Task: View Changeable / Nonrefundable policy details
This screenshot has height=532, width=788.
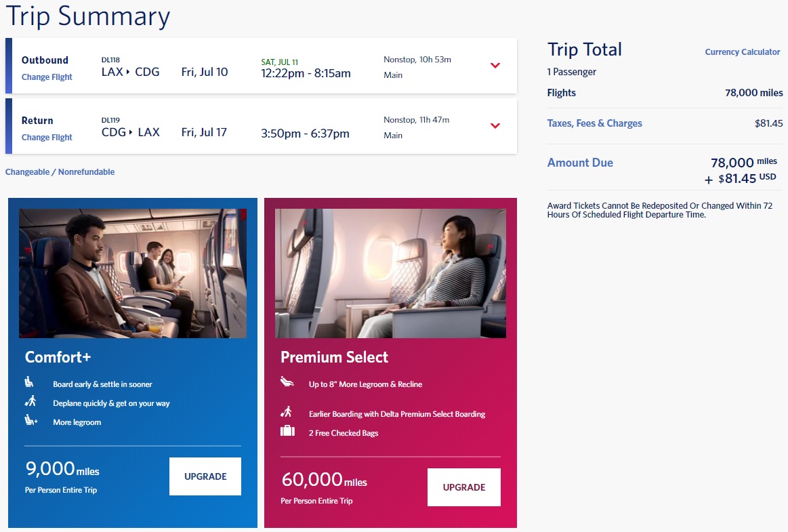Action: (60, 172)
